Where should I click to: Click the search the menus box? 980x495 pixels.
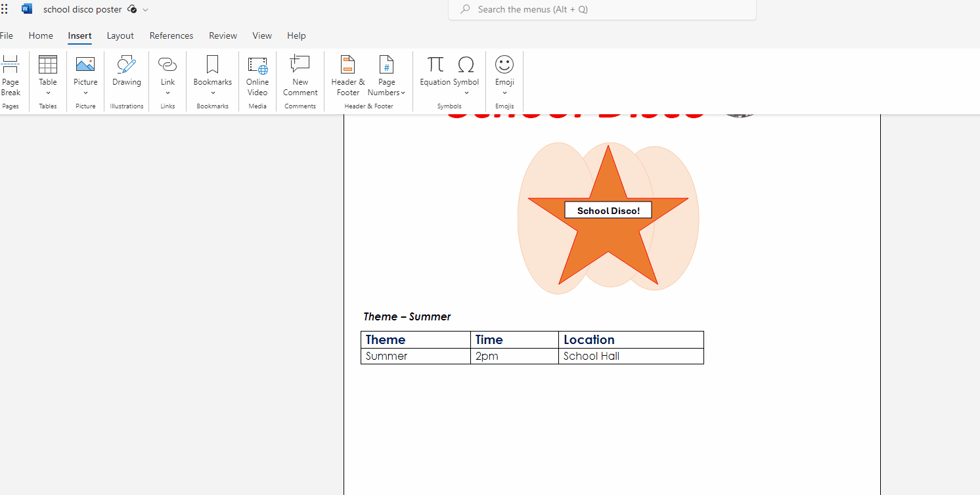click(x=602, y=10)
